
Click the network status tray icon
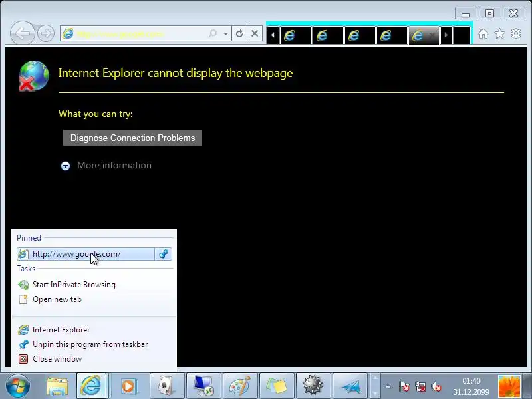420,386
